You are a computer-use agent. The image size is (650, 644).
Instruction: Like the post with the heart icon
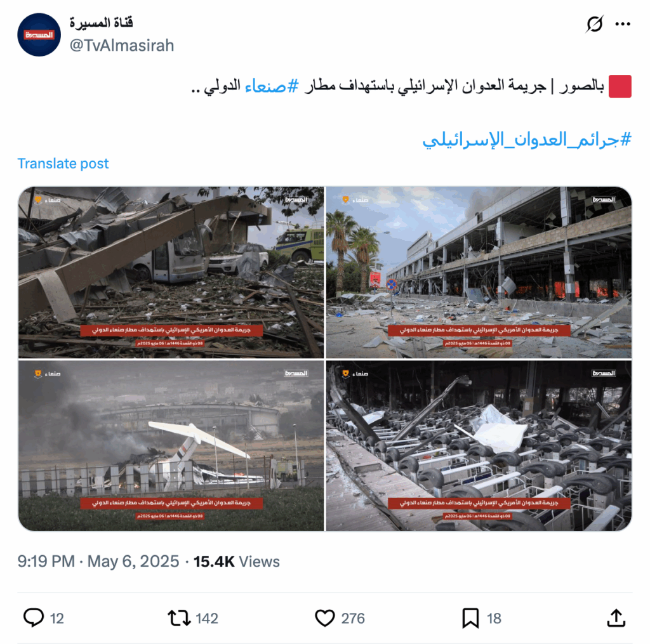point(325,618)
